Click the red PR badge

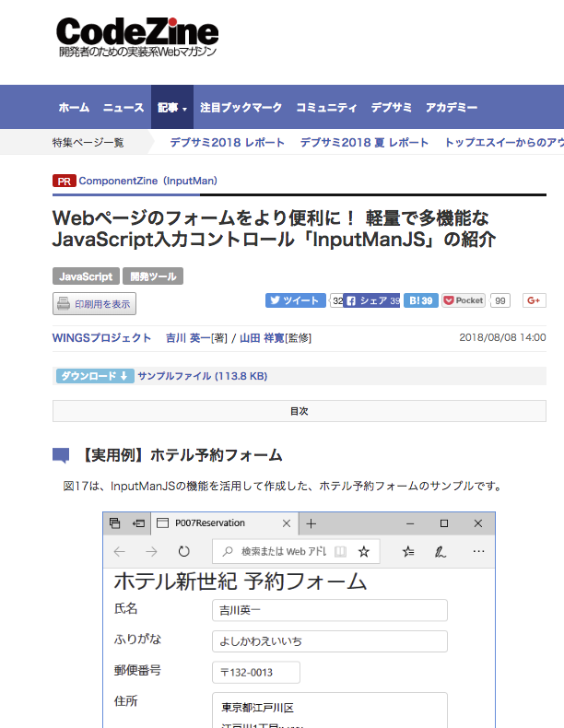pyautogui.click(x=65, y=181)
